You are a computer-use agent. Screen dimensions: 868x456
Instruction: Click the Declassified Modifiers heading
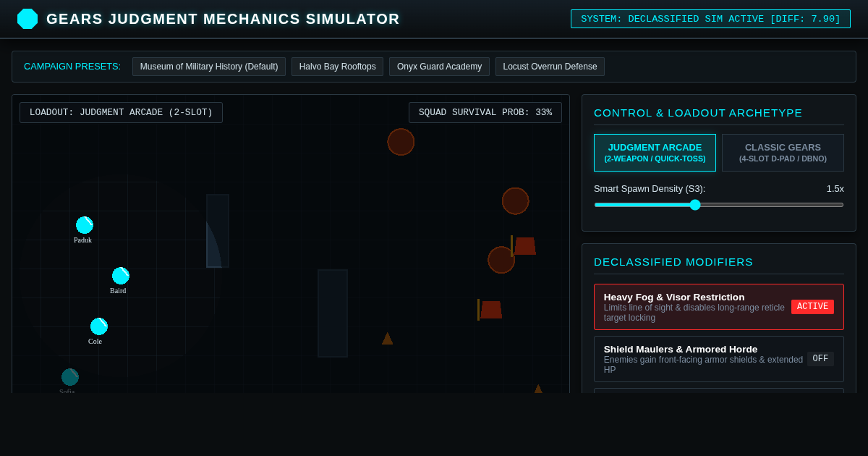pos(673,262)
